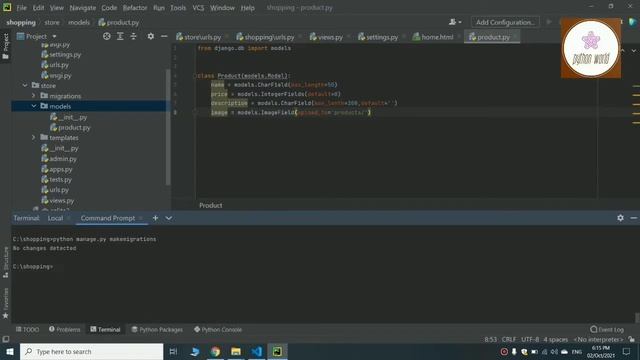Open the VCS menu

[x=198, y=7]
